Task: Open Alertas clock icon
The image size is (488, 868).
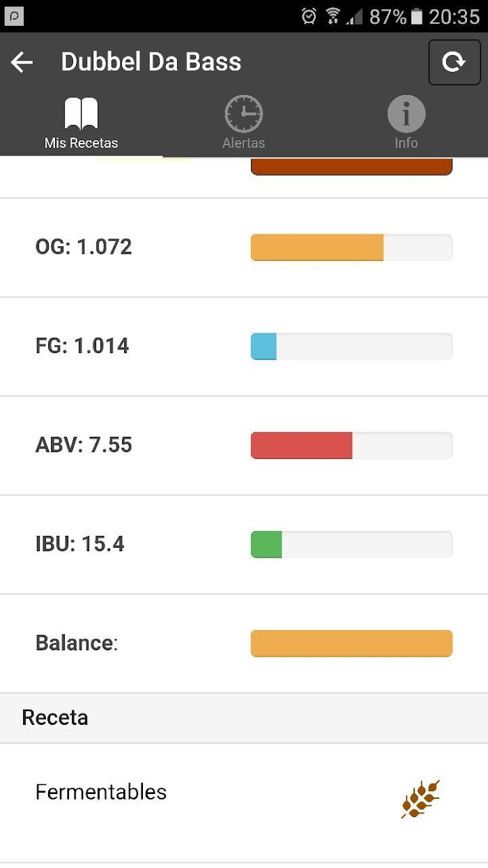Action: [243, 114]
